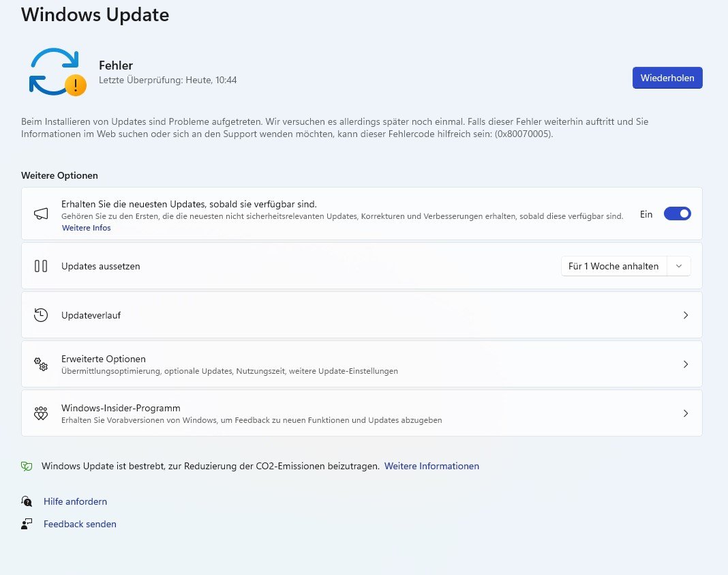
Task: Select the Windows-Insider-Programm row title
Action: point(121,408)
